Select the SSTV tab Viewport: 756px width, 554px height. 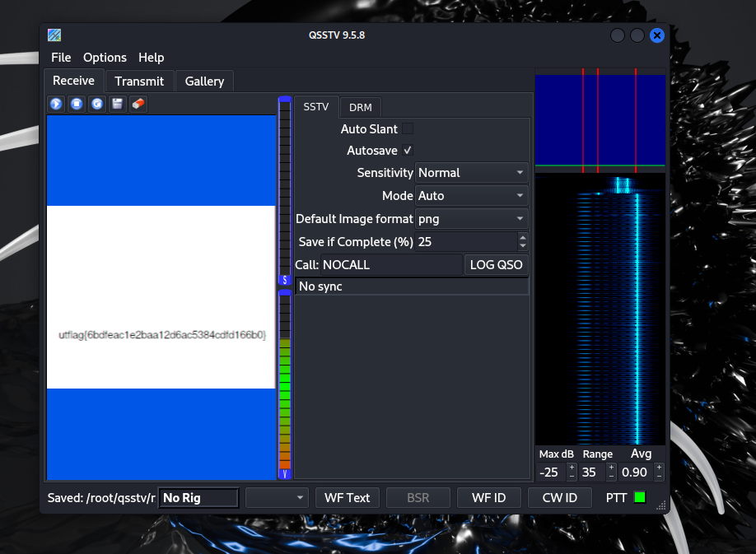click(x=316, y=106)
